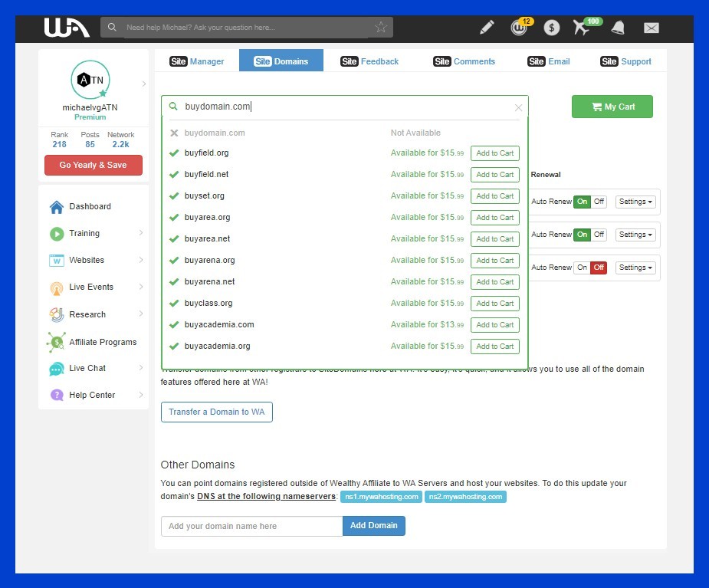The height and width of the screenshot is (588, 709).
Task: Click the Live Chat bubble icon
Action: point(57,369)
